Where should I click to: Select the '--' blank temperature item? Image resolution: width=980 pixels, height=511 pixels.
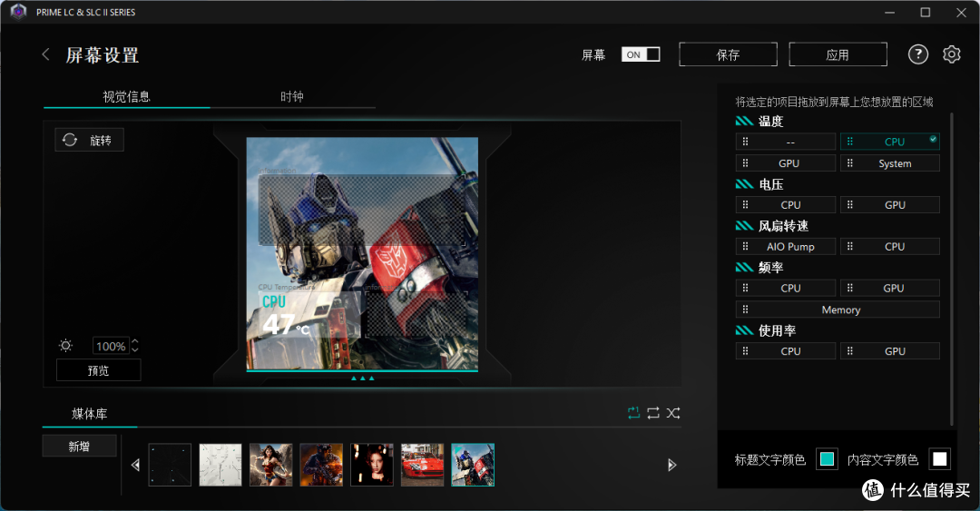(786, 142)
